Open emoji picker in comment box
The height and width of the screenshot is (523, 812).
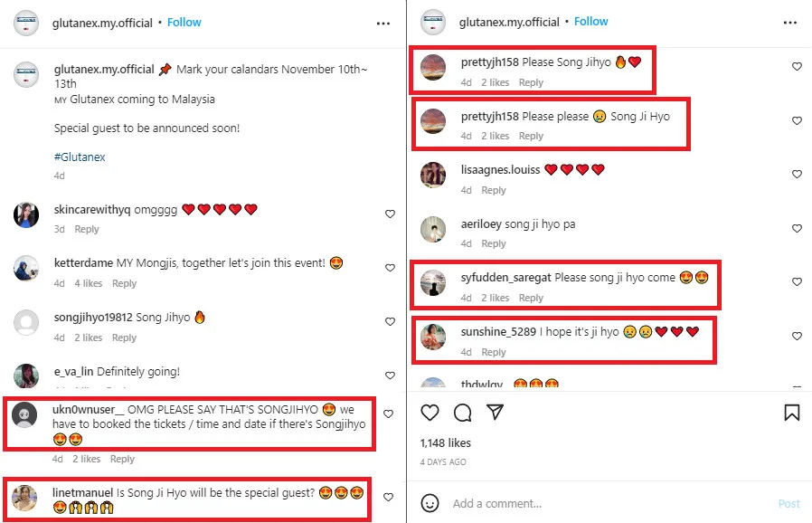coord(430,503)
